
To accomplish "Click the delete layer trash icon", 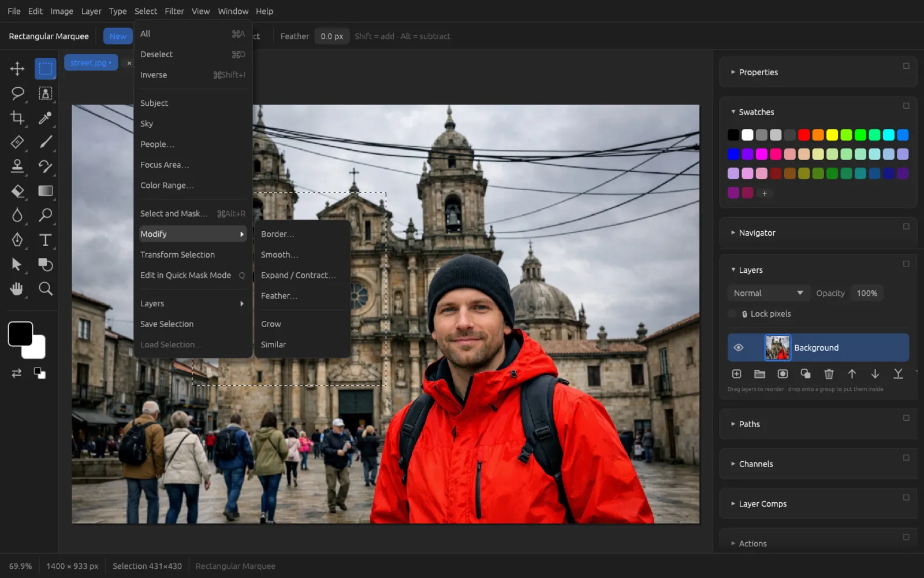I will click(829, 374).
